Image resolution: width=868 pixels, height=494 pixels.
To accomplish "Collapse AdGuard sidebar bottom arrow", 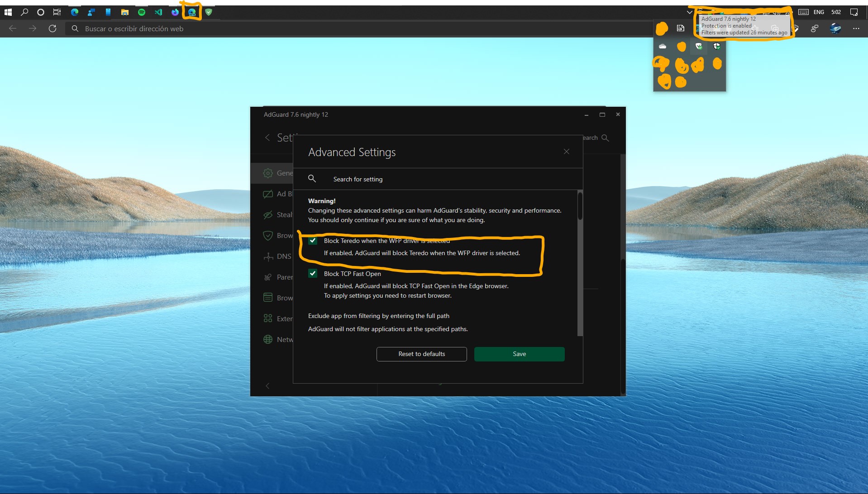I will (267, 386).
